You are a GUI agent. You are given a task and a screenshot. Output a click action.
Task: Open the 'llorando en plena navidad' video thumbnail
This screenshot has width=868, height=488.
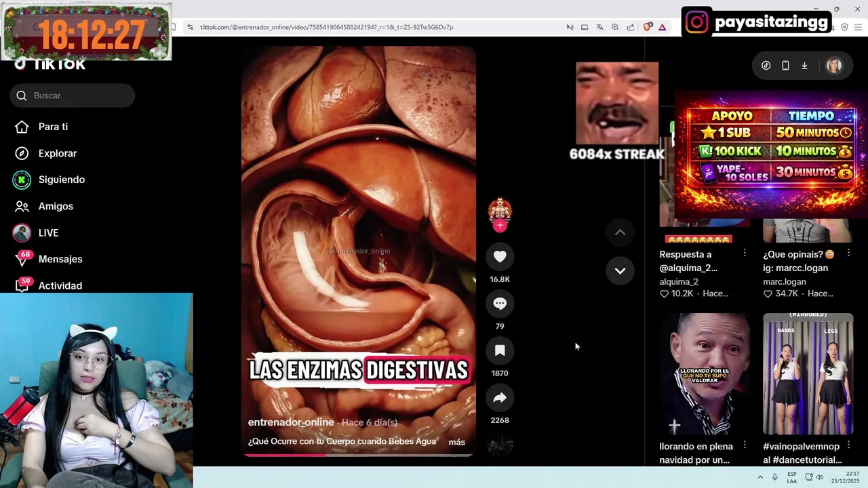point(705,373)
